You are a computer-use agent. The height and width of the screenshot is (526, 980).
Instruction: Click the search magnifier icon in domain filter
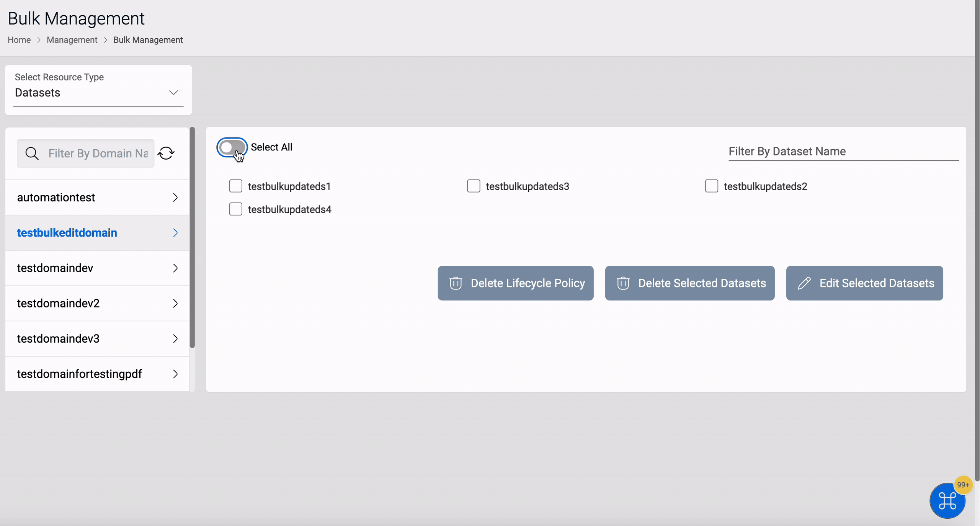[x=32, y=154]
